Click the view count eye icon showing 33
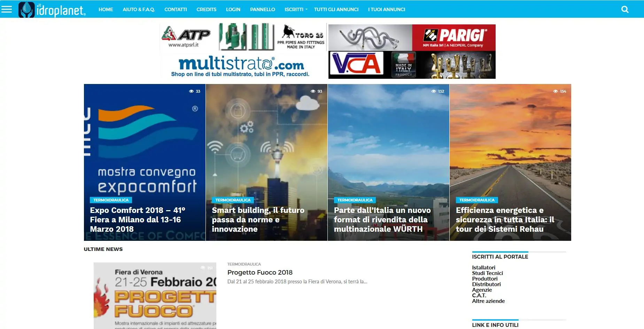The image size is (644, 329). (x=191, y=91)
